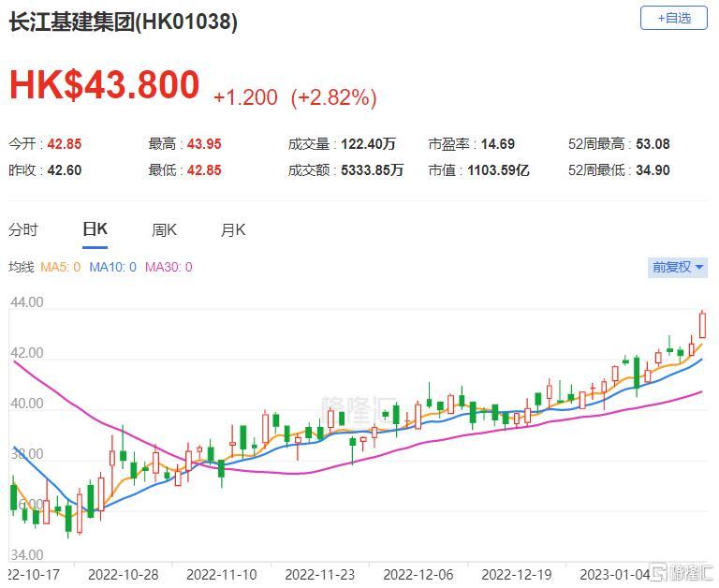Image resolution: width=719 pixels, height=588 pixels.
Task: Click the 40.00 price axis label
Action: click(27, 404)
